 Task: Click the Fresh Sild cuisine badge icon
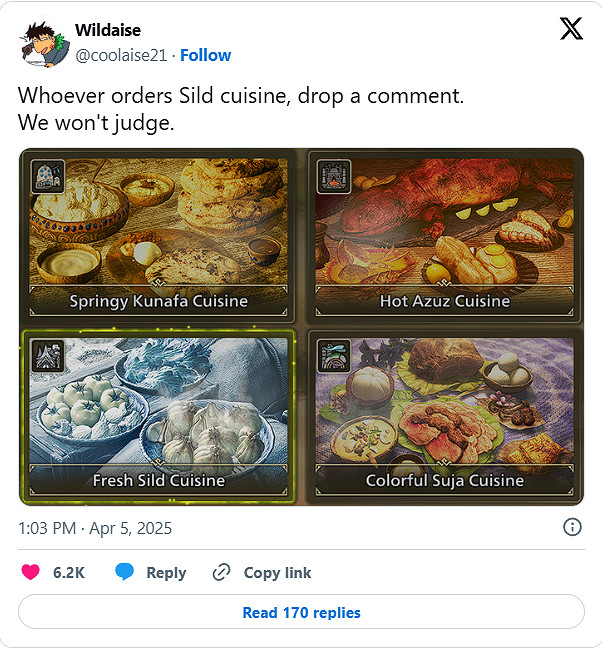pos(48,356)
